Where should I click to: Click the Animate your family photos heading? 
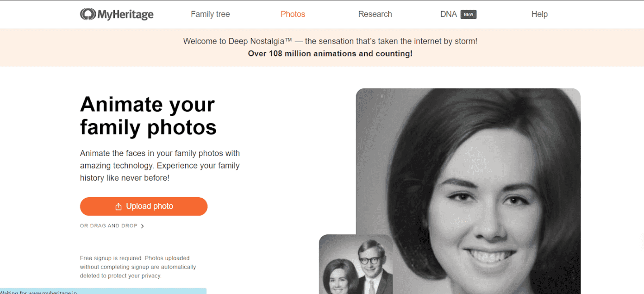pos(147,116)
